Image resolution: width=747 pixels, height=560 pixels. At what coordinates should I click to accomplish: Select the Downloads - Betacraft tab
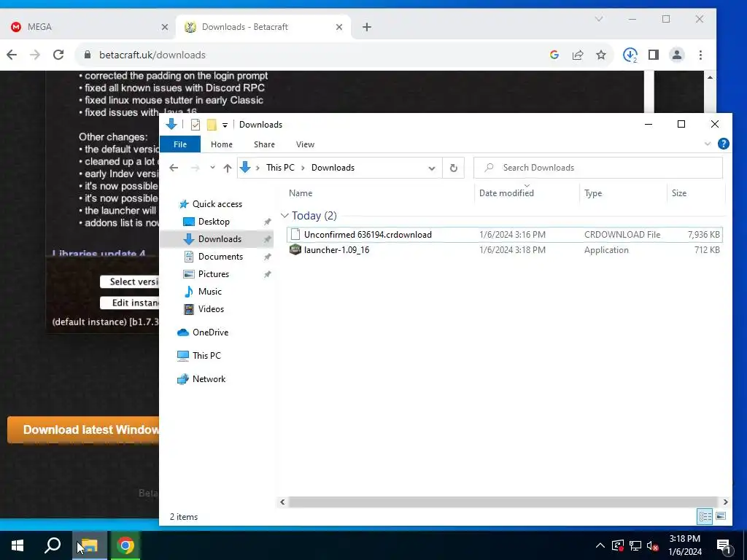(x=263, y=27)
